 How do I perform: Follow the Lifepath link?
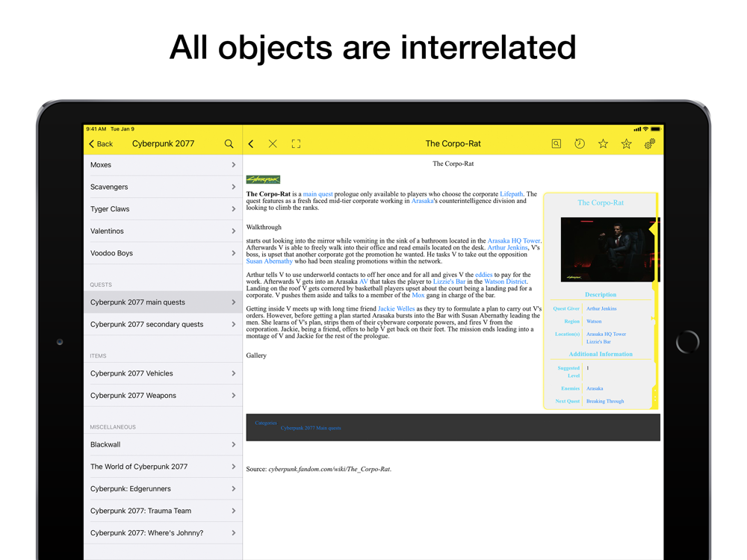point(511,194)
